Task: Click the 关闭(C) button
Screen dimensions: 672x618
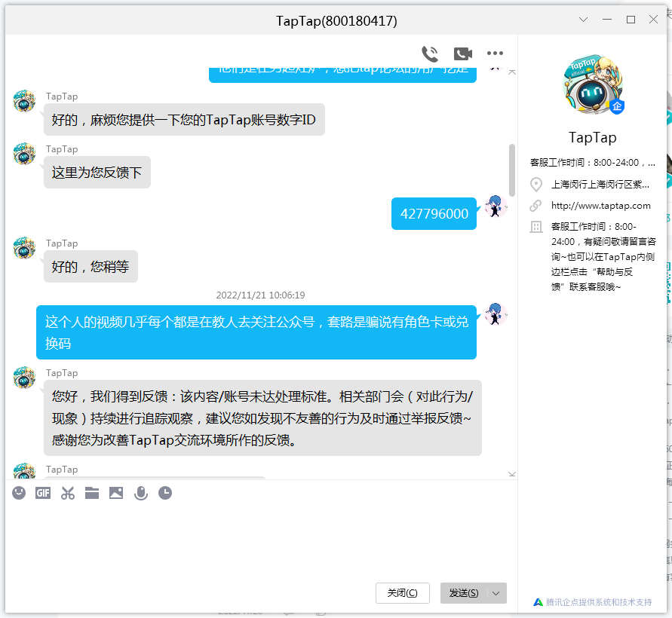Action: click(403, 593)
